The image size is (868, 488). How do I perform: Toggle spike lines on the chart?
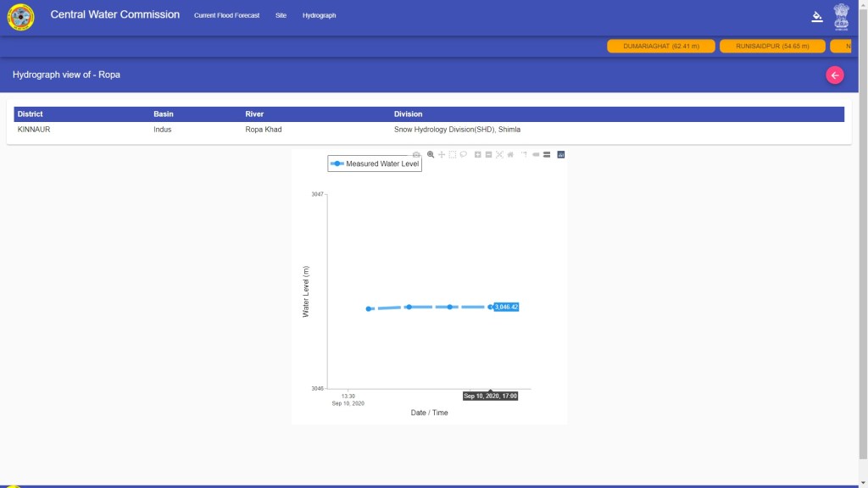pyautogui.click(x=524, y=154)
